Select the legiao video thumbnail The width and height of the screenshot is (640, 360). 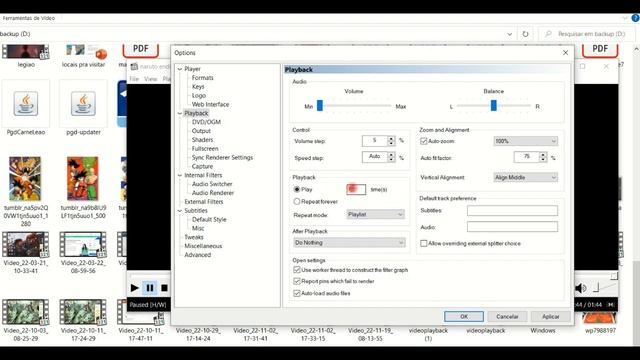pos(26,52)
